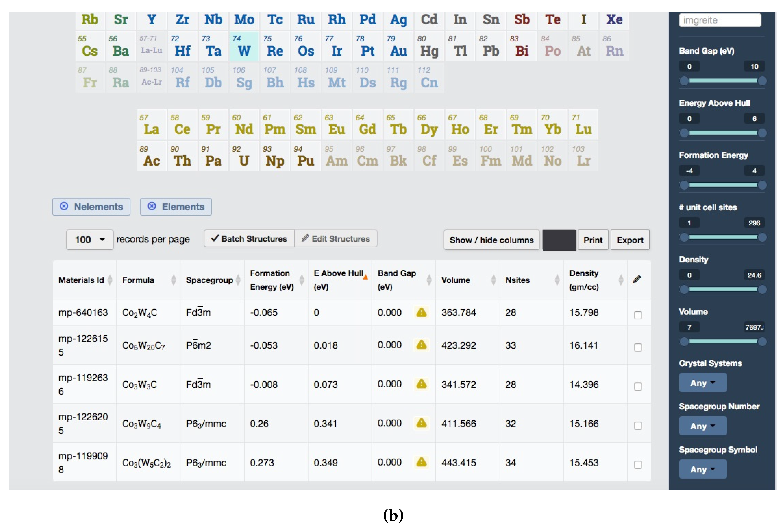Switch to Edit Structures mode
This screenshot has width=784, height=532.
(336, 239)
